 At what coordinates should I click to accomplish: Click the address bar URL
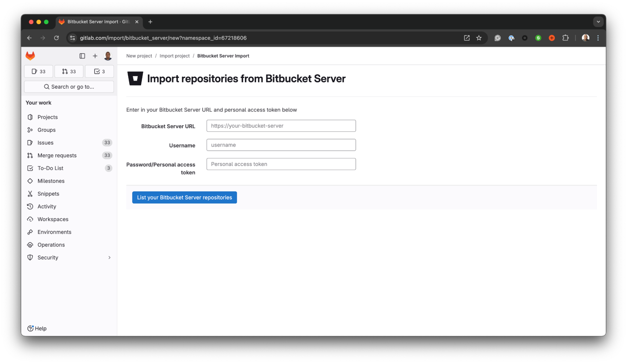[163, 38]
